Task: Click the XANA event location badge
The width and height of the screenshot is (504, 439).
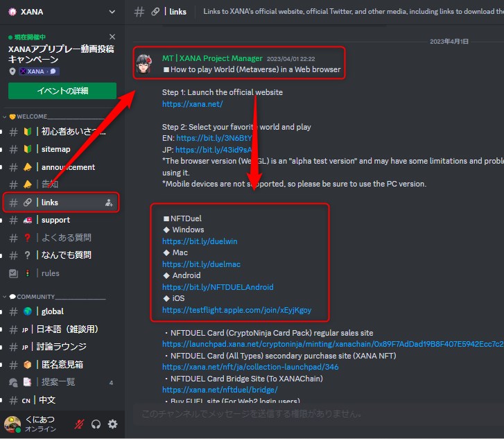Action: tap(39, 71)
